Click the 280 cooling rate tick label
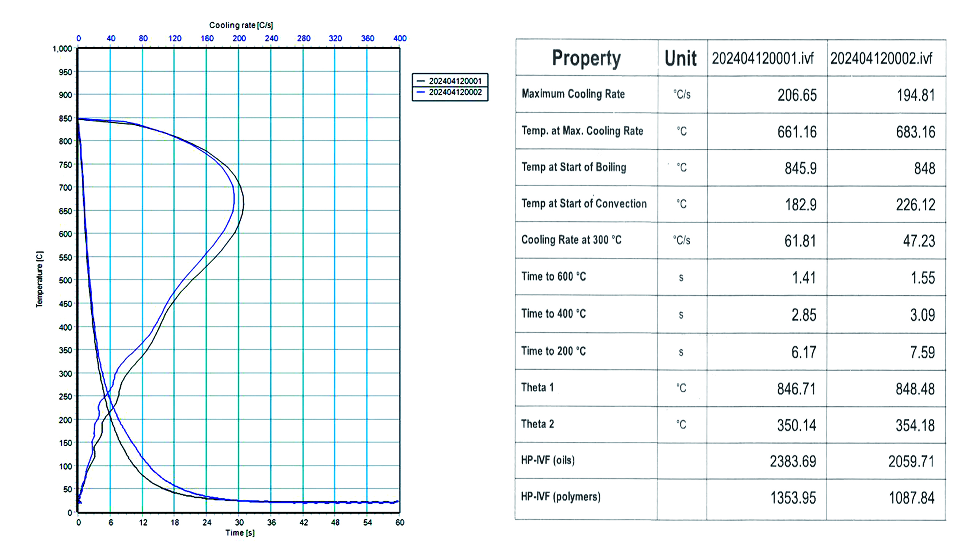This screenshot has height=546, width=980. coord(304,38)
